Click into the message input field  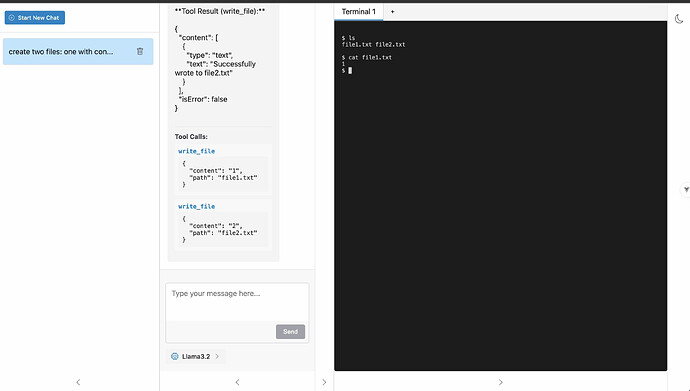pyautogui.click(x=237, y=302)
